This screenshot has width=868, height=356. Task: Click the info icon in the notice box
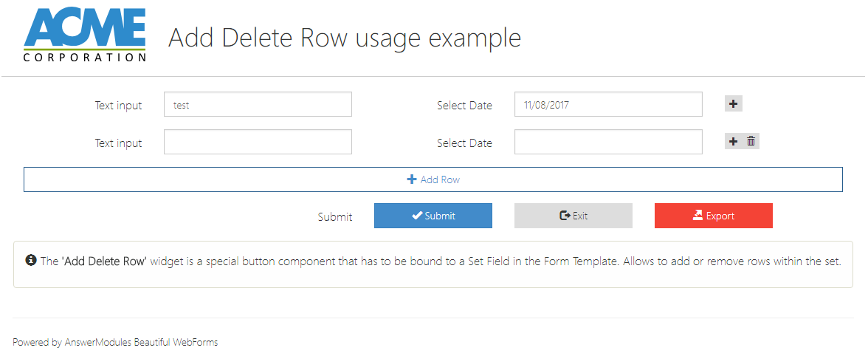tap(31, 261)
